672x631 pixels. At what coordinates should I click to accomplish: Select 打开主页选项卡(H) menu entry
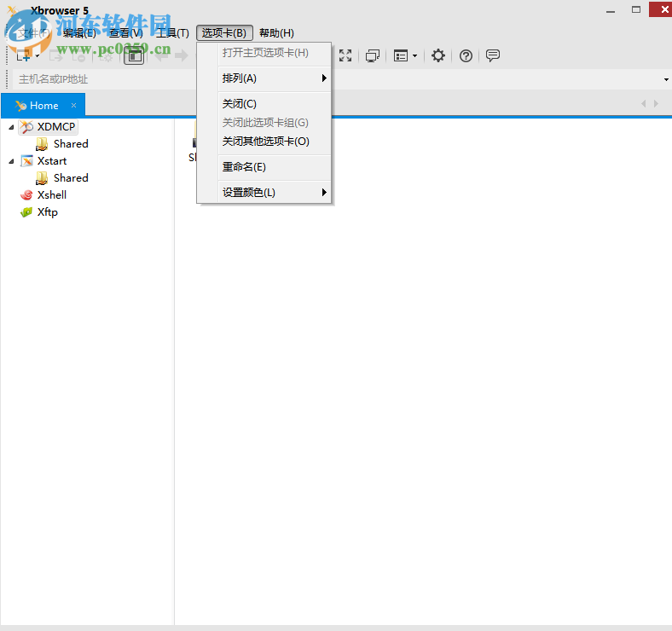tap(264, 53)
